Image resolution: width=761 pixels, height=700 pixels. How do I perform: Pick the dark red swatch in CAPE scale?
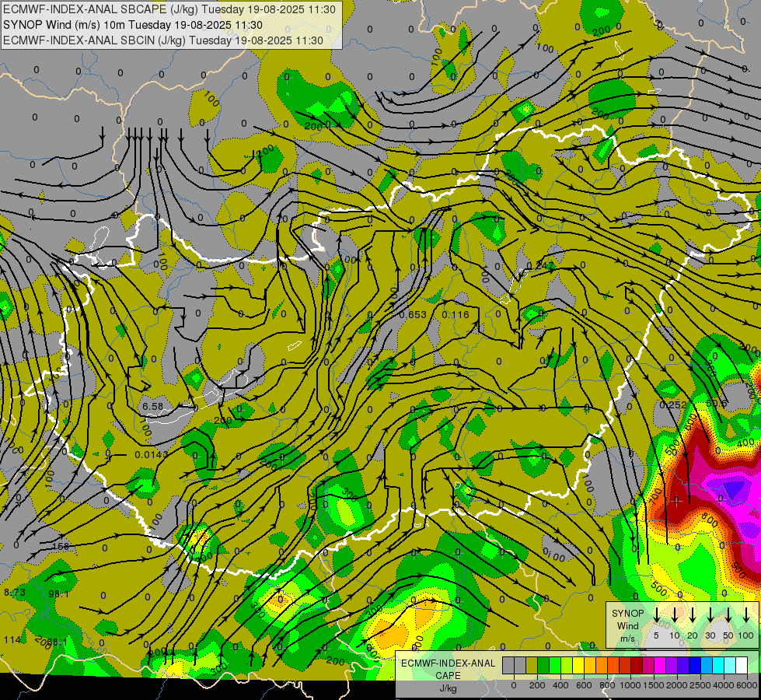point(637,665)
